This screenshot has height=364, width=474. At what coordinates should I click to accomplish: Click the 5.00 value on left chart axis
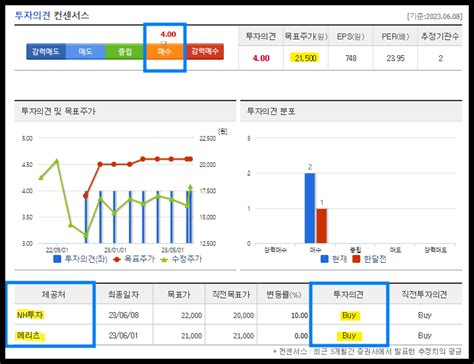point(27,138)
